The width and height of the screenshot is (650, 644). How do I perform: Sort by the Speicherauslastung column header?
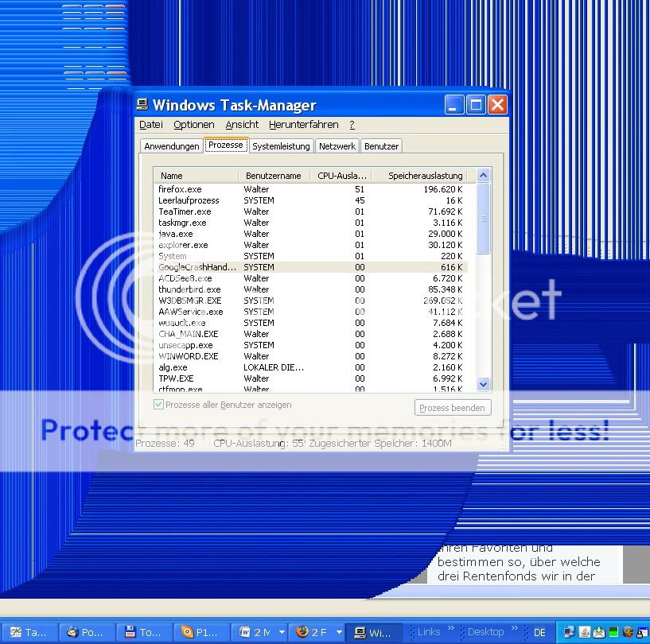pyautogui.click(x=420, y=176)
